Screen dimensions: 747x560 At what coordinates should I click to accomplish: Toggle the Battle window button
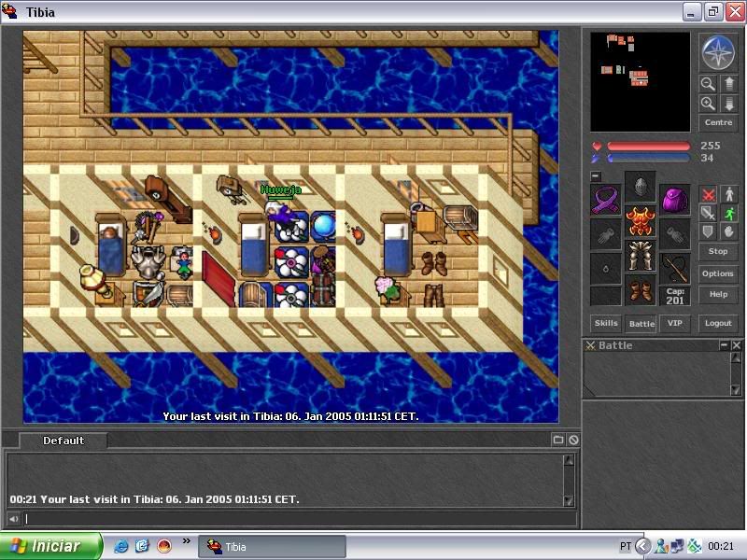(641, 323)
